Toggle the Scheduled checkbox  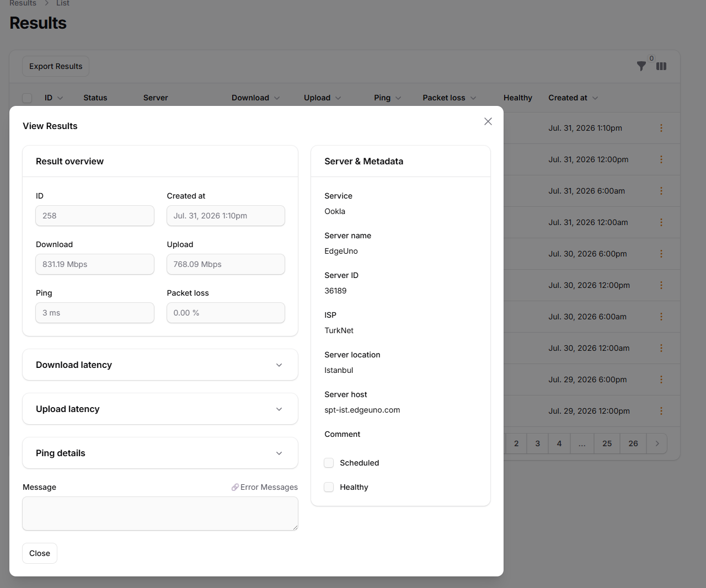click(329, 463)
